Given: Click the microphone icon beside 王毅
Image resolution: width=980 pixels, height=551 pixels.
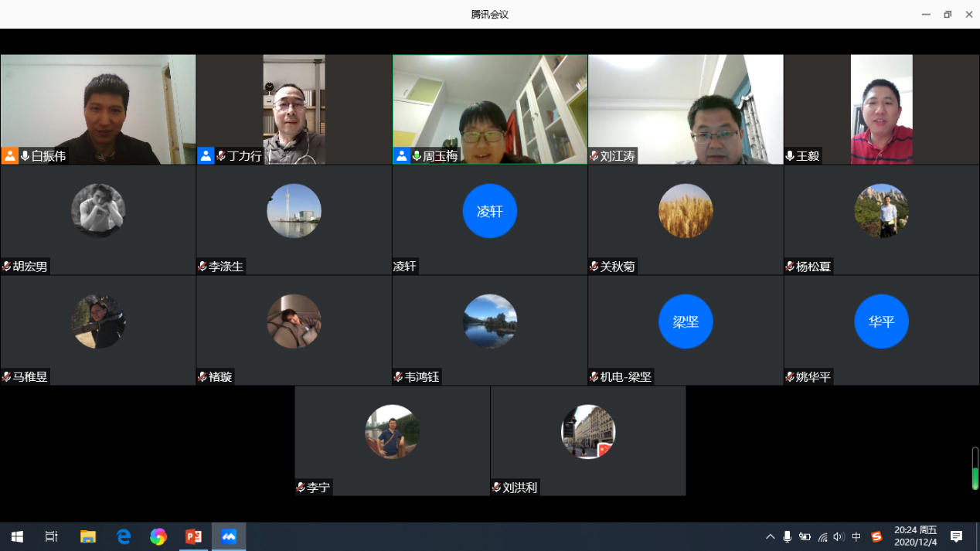Looking at the screenshot, I should [790, 156].
